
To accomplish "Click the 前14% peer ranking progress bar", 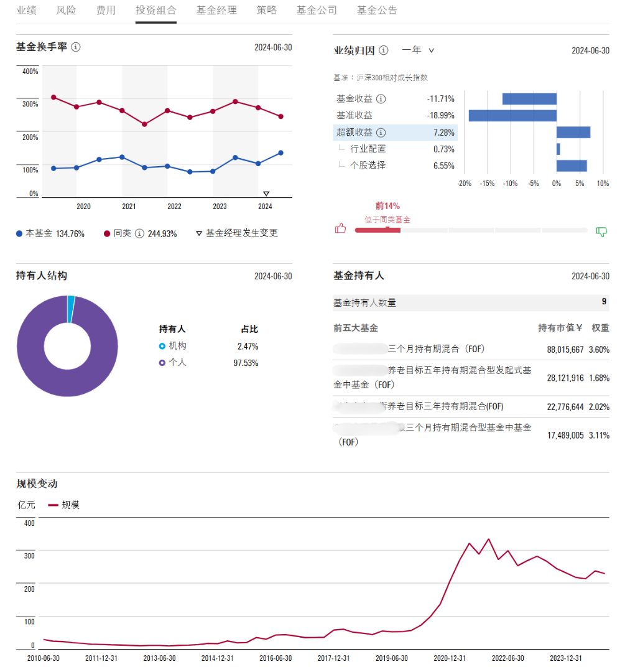I will point(471,230).
